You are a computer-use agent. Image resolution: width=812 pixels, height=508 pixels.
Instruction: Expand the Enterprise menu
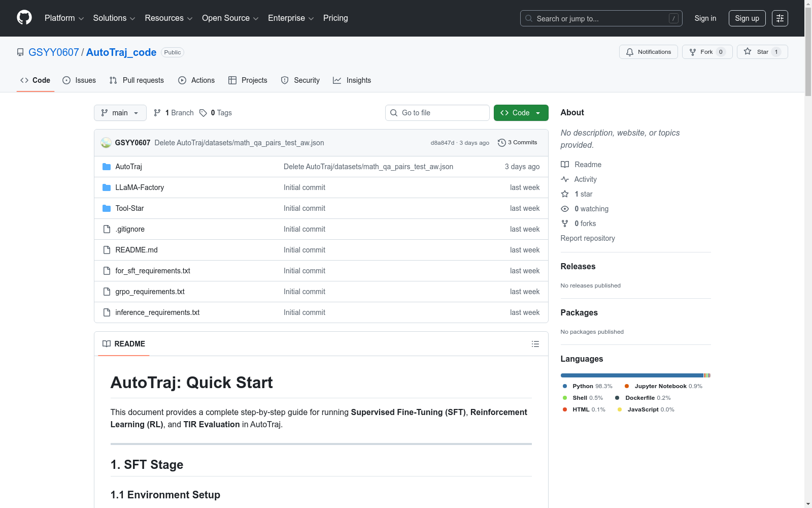coord(291,18)
